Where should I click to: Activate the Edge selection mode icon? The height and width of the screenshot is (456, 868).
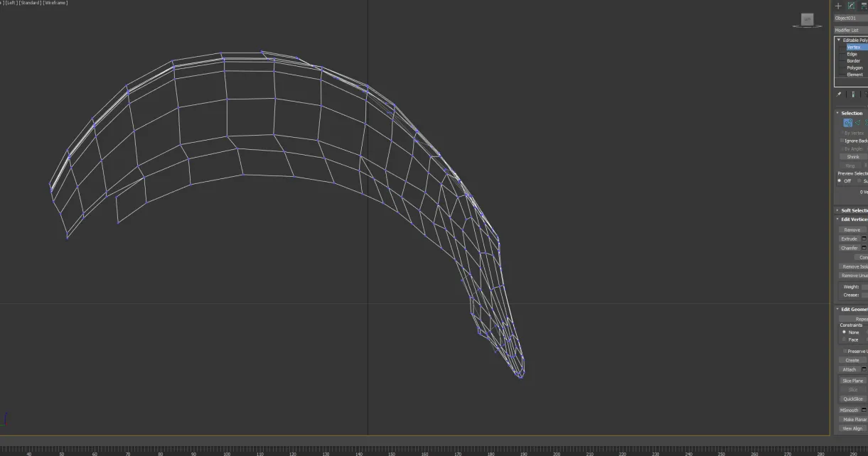tap(858, 123)
